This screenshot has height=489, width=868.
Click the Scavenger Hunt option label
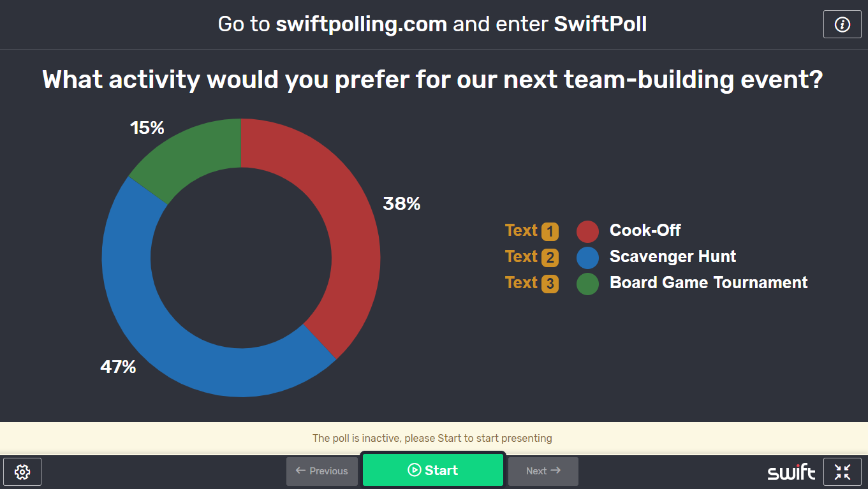(673, 256)
